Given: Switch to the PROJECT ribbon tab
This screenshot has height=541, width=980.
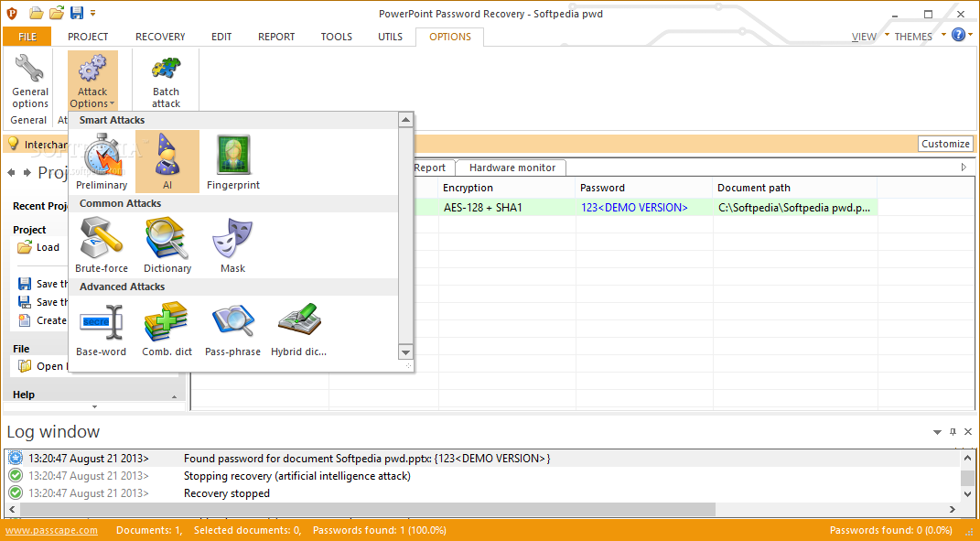Looking at the screenshot, I should 88,37.
